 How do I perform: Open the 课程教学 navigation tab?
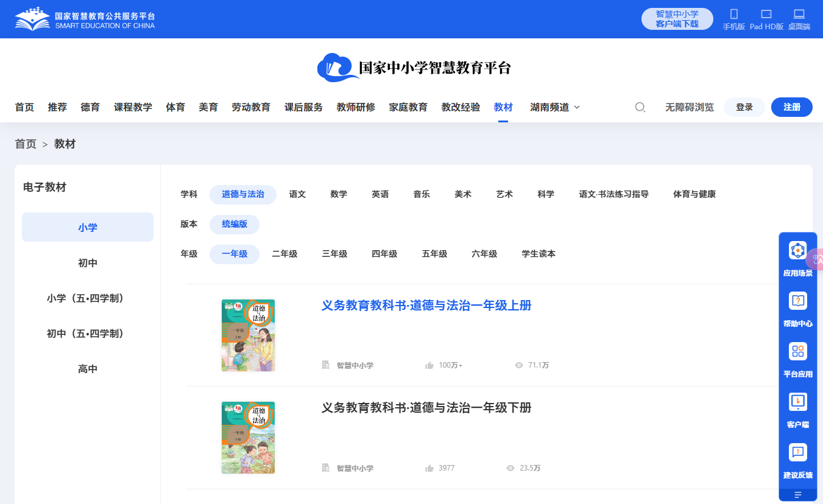(133, 107)
